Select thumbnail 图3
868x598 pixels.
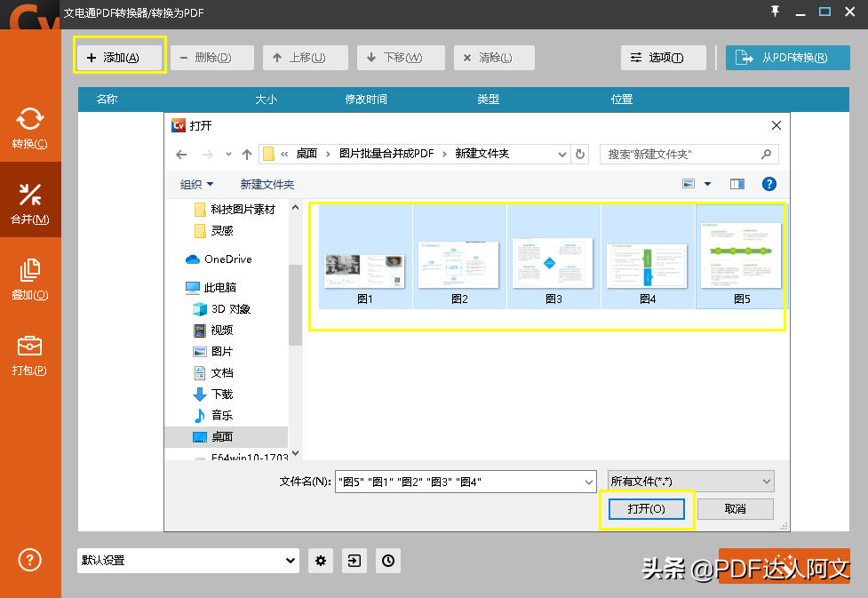click(x=553, y=257)
